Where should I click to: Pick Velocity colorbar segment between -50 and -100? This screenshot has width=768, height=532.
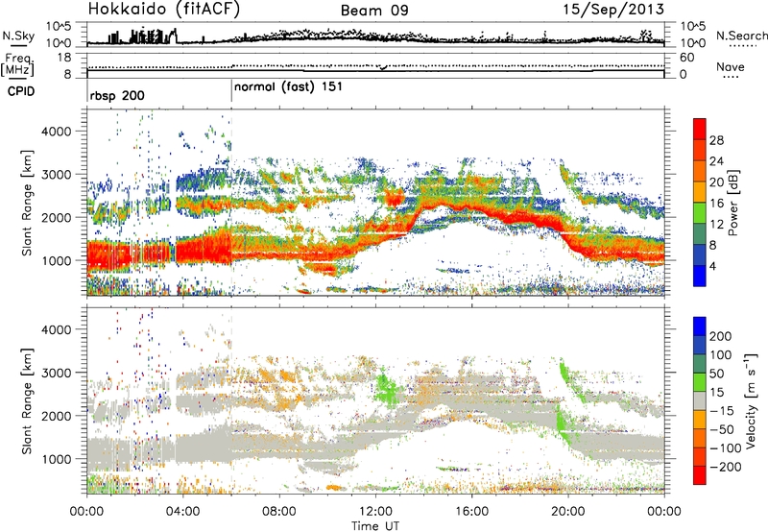click(x=700, y=438)
